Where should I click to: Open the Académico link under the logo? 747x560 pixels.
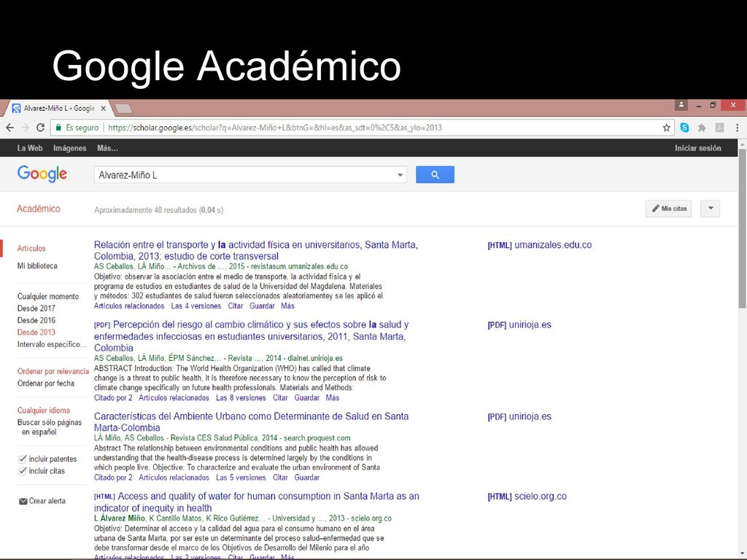click(39, 209)
